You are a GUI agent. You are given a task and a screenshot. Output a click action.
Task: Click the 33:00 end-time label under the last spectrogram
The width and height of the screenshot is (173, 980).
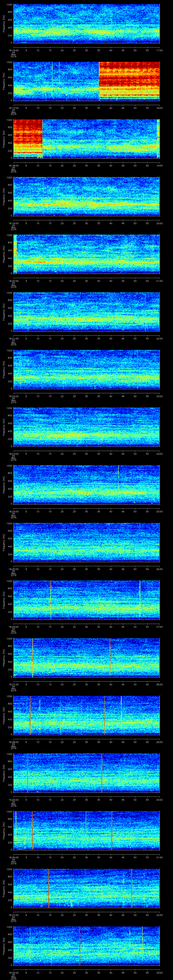tap(159, 972)
